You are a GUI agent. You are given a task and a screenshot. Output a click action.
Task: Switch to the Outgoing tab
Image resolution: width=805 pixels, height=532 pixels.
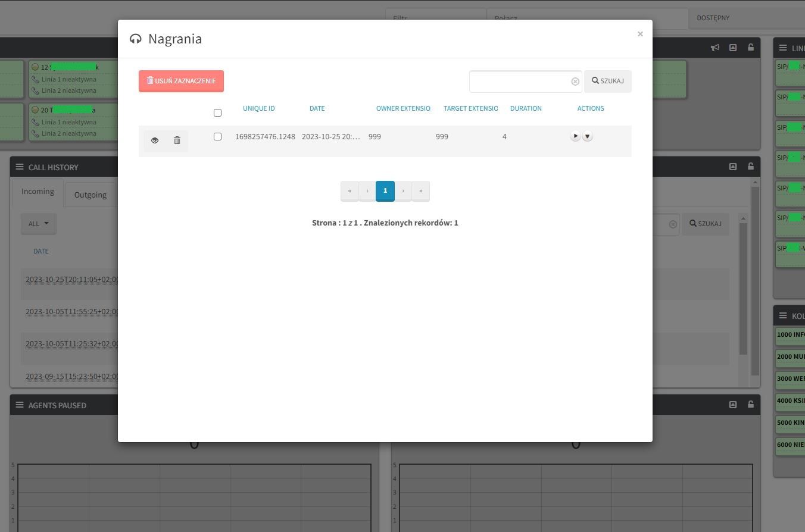(91, 195)
